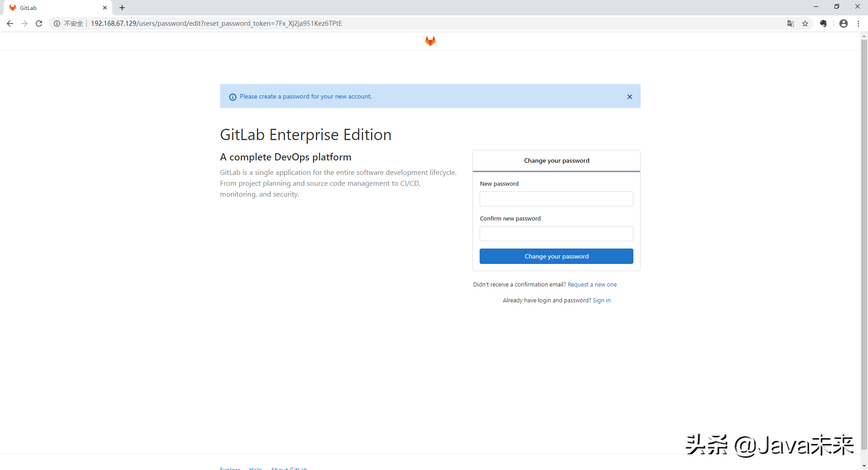Click the scrollbar up arrow

[864, 35]
